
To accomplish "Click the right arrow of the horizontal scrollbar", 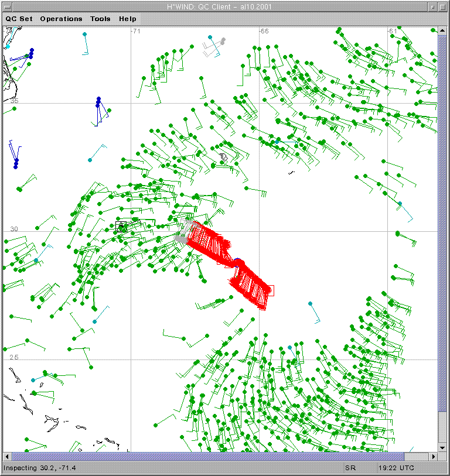I will (434, 456).
